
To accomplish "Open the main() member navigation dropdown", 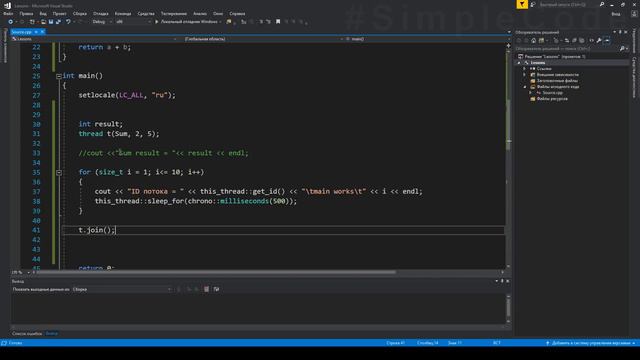I will (427, 39).
